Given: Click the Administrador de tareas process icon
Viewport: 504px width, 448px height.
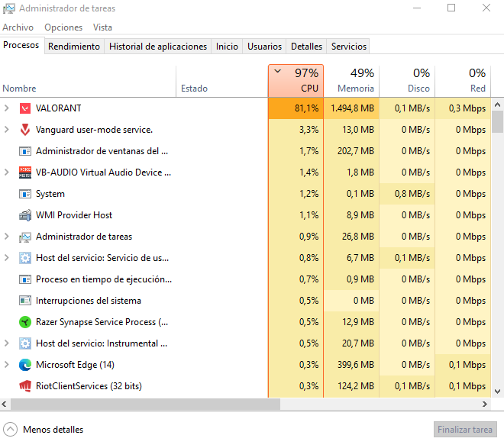Looking at the screenshot, I should (25, 237).
